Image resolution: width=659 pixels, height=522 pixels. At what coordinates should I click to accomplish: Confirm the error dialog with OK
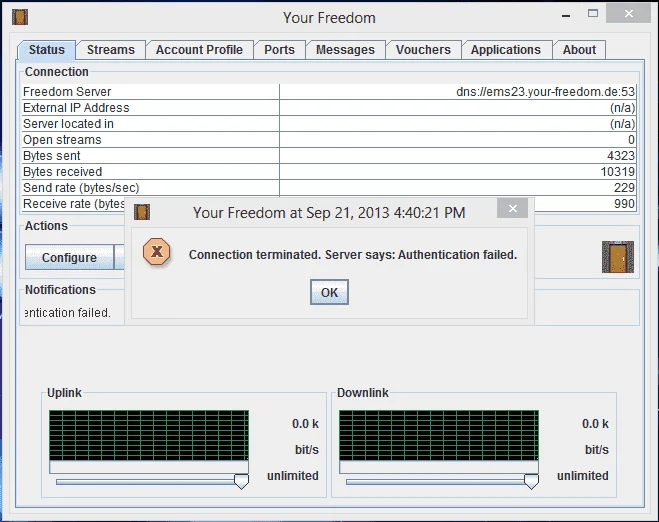(329, 292)
